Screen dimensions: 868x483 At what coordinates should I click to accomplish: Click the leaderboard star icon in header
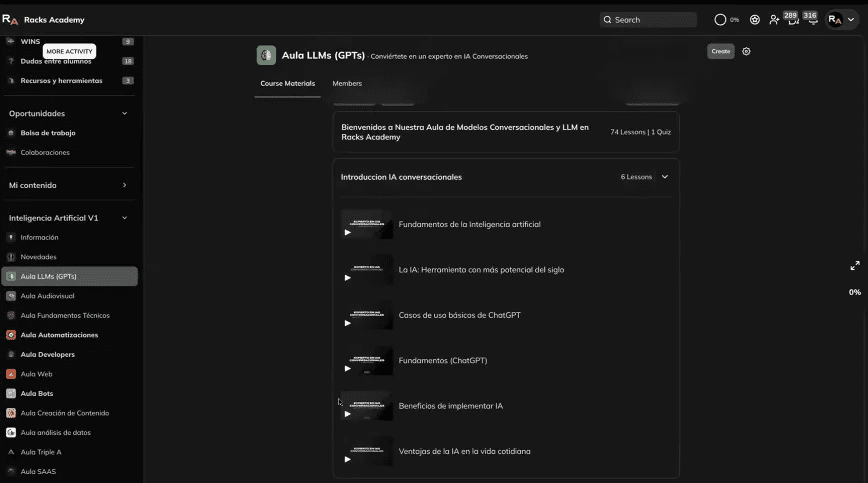pyautogui.click(x=755, y=20)
